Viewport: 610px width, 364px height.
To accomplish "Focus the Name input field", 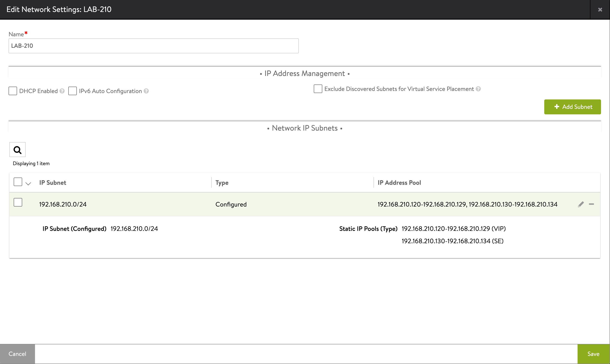I will point(154,46).
